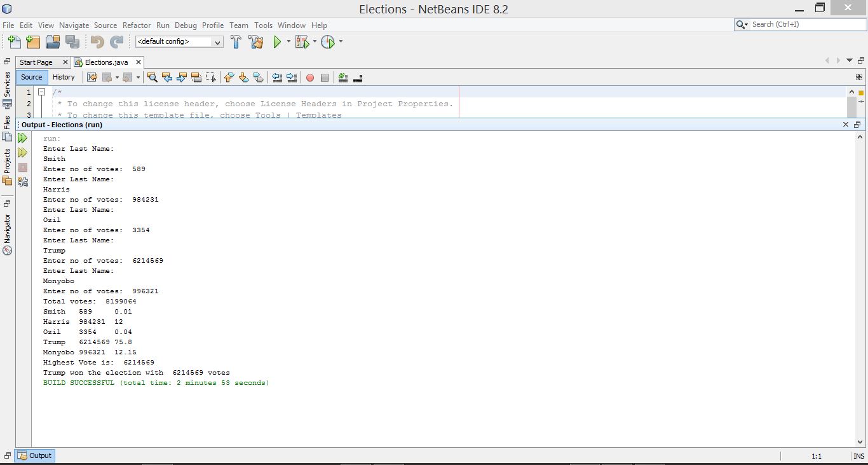Collapse the comment block fold on line 1
Image resolution: width=868 pixels, height=465 pixels.
click(x=41, y=92)
